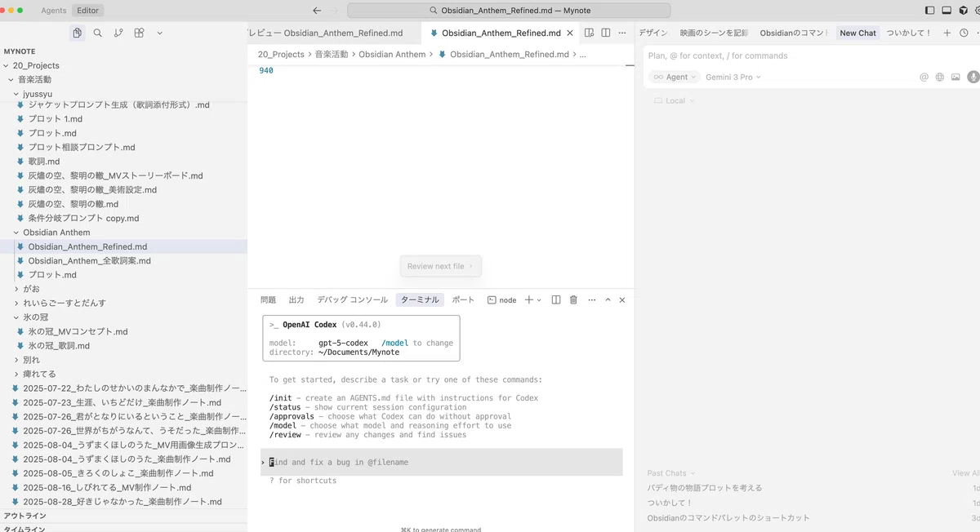Open the Extensions blocks icon
This screenshot has width=980, height=532.
[x=139, y=33]
